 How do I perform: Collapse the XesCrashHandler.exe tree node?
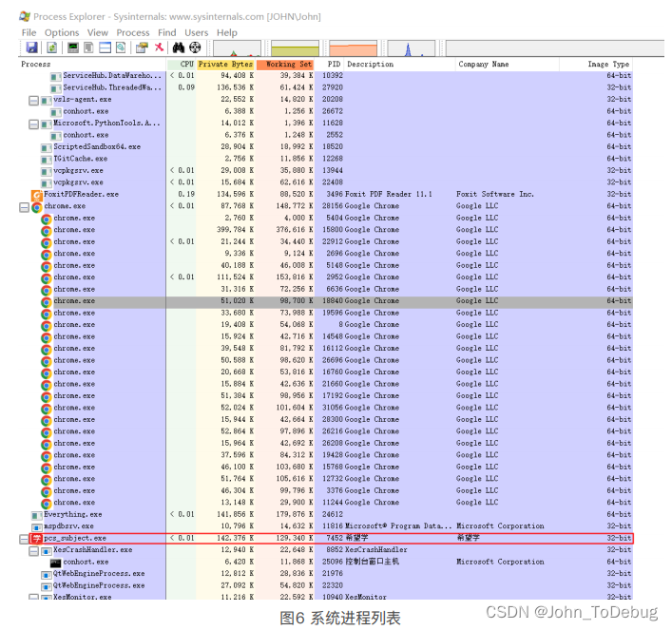33,551
